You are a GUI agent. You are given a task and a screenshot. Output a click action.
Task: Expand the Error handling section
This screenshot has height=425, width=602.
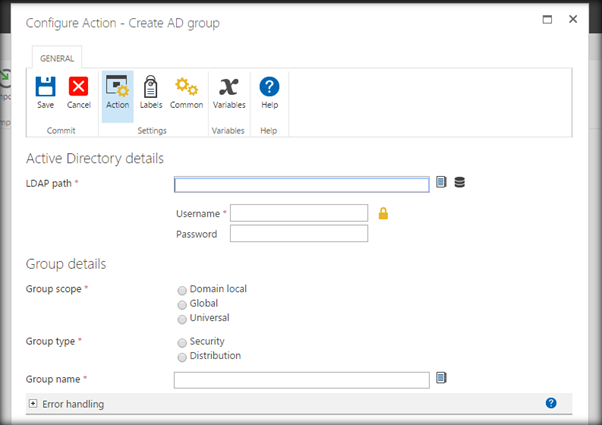(x=33, y=404)
